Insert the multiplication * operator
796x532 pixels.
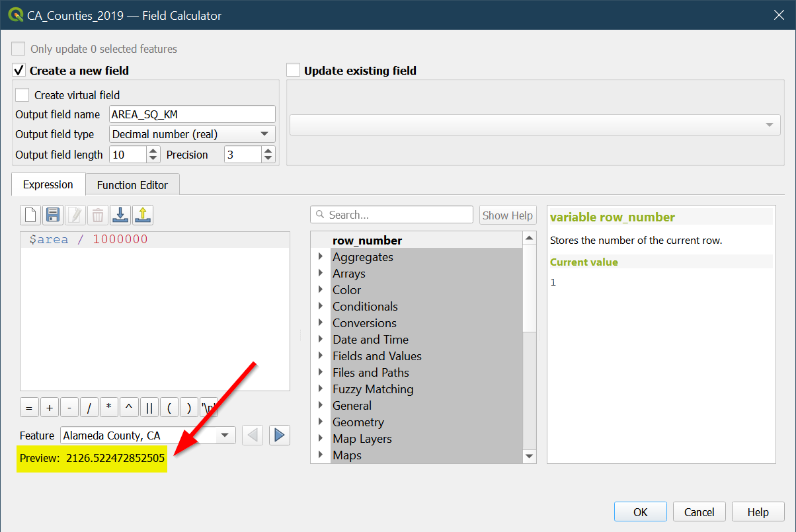tap(109, 408)
